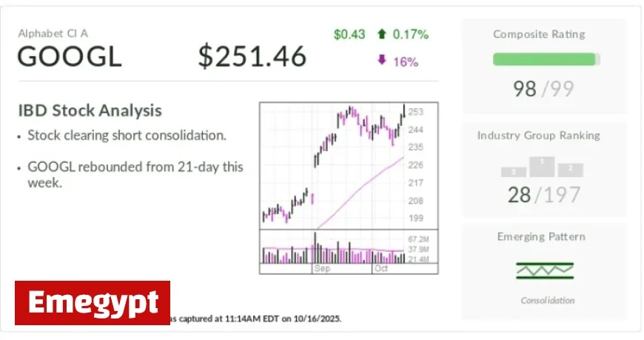
Task: Click "Stock clearing short consolidation" bullet
Action: point(127,136)
